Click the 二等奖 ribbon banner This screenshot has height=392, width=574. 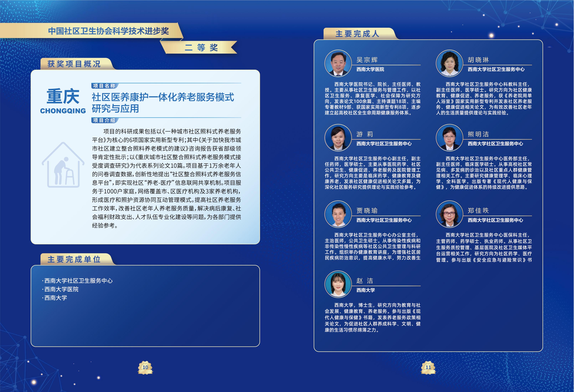(199, 47)
